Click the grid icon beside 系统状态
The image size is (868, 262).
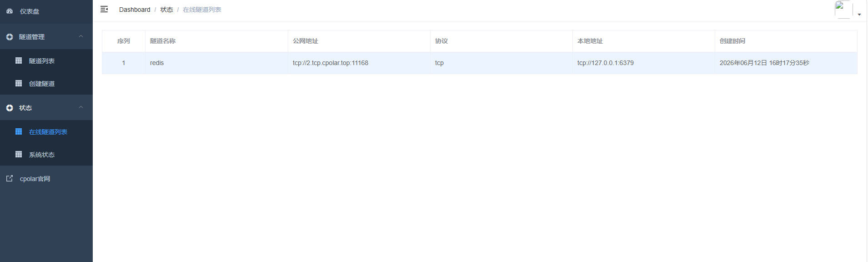[x=19, y=154]
